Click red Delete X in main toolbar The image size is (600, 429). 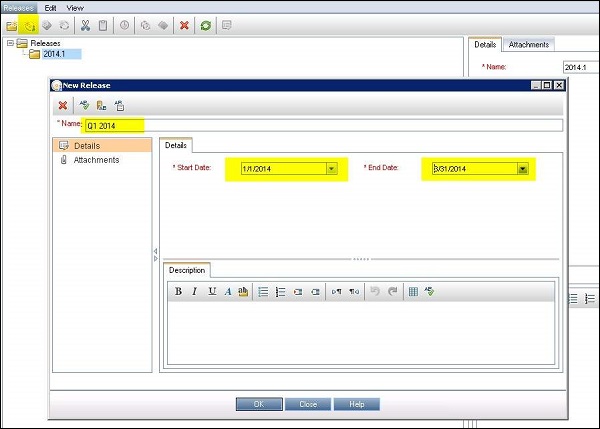(184, 25)
